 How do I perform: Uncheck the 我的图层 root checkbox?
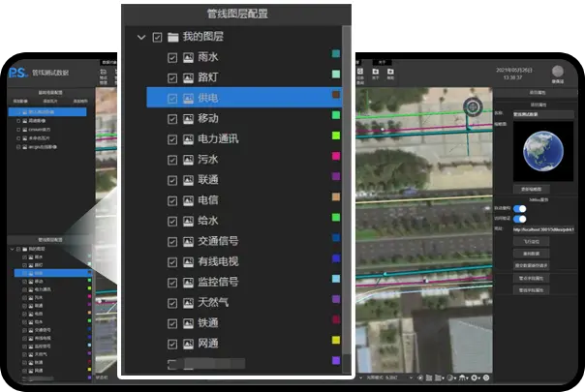[157, 38]
